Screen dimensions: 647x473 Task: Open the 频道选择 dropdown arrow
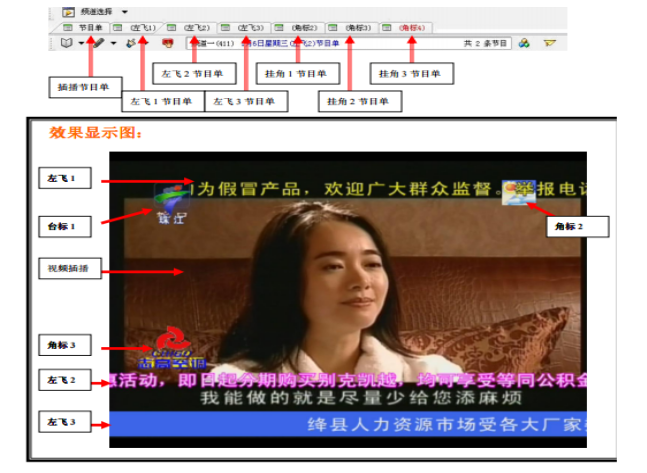123,11
